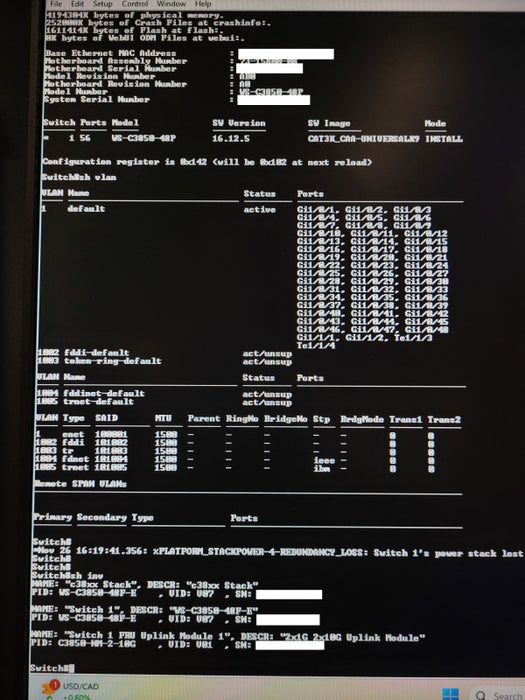
Task: Click the 'Model Revision Number' label
Action: 100,76
